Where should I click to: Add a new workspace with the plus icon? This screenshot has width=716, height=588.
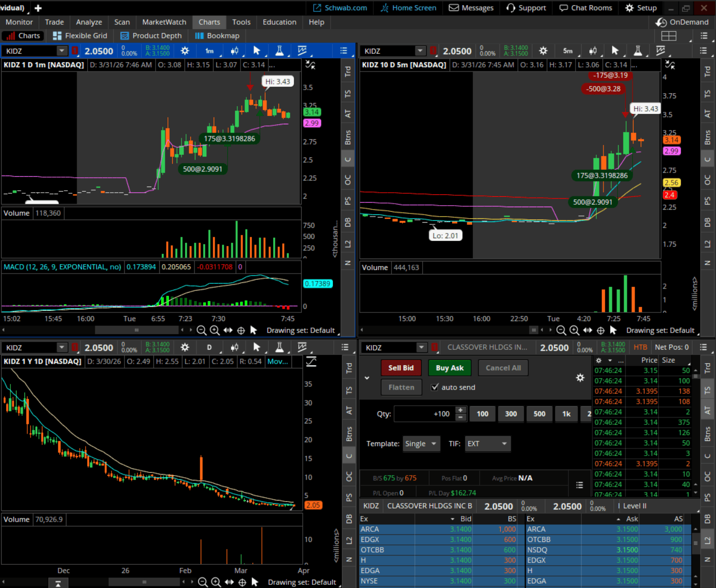[38, 8]
